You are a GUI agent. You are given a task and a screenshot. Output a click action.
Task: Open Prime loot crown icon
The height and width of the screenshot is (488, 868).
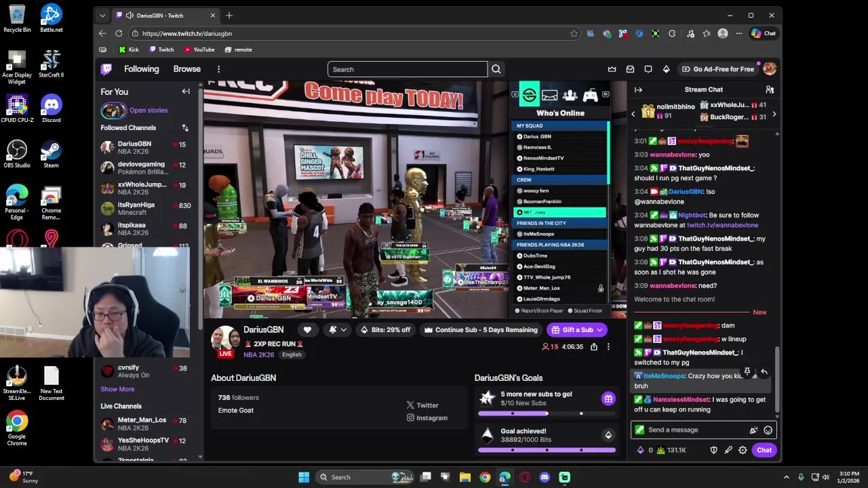(x=612, y=69)
